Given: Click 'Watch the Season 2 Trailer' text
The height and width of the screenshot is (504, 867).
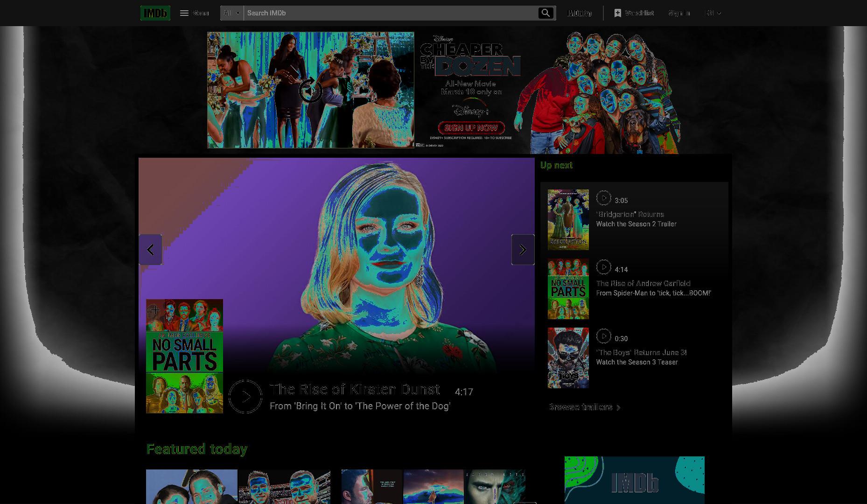Looking at the screenshot, I should (636, 224).
